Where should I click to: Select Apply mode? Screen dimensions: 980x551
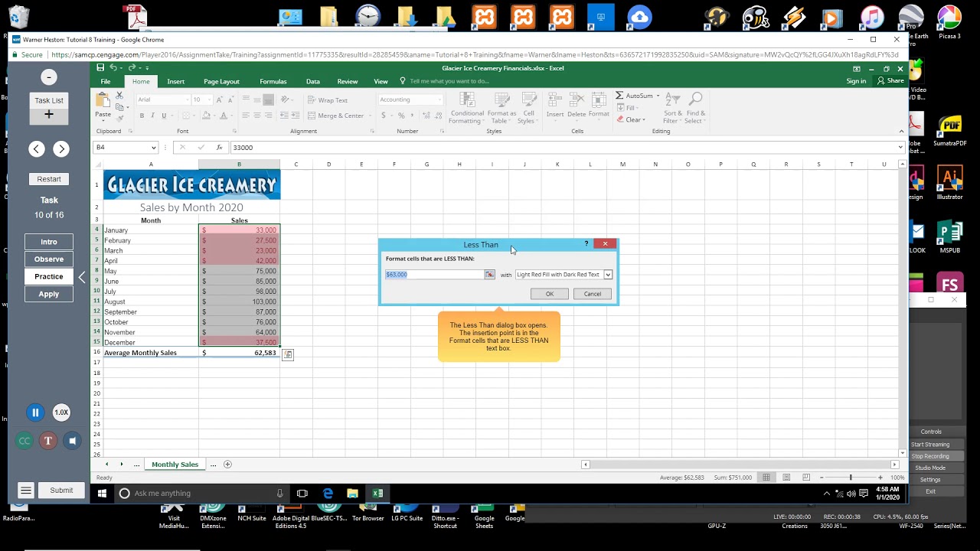click(x=49, y=294)
